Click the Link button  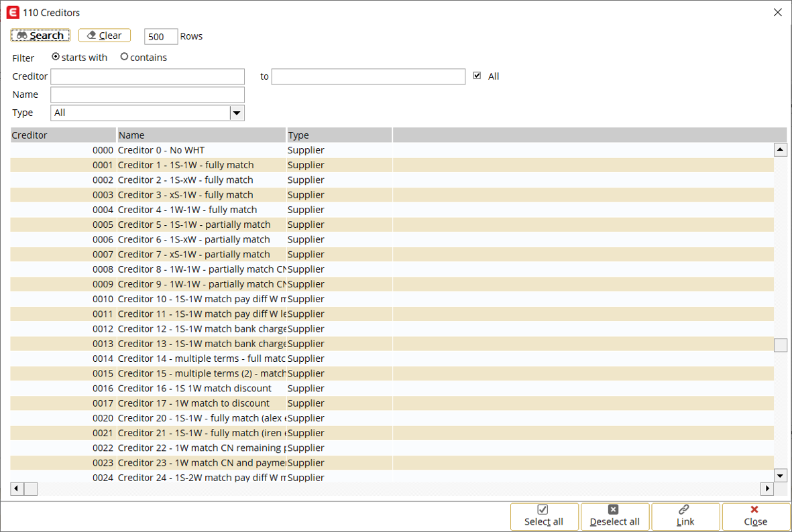685,516
